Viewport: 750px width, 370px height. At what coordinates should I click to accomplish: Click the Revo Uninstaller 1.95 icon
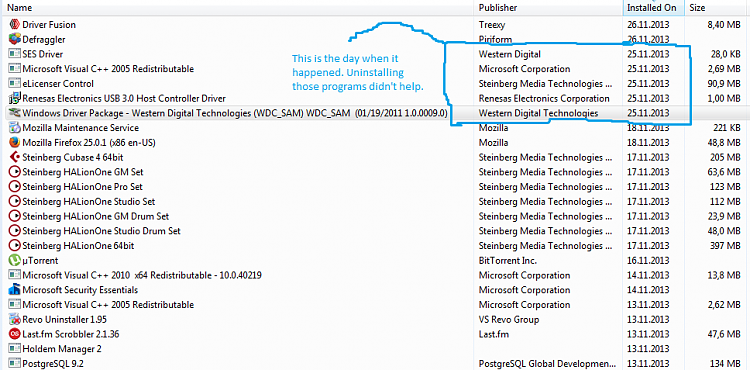pyautogui.click(x=15, y=319)
